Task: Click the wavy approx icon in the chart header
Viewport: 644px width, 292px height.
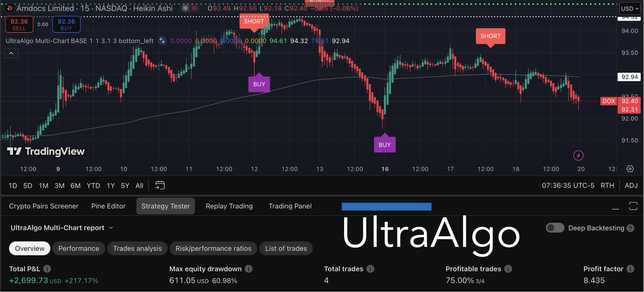Action: (x=194, y=8)
